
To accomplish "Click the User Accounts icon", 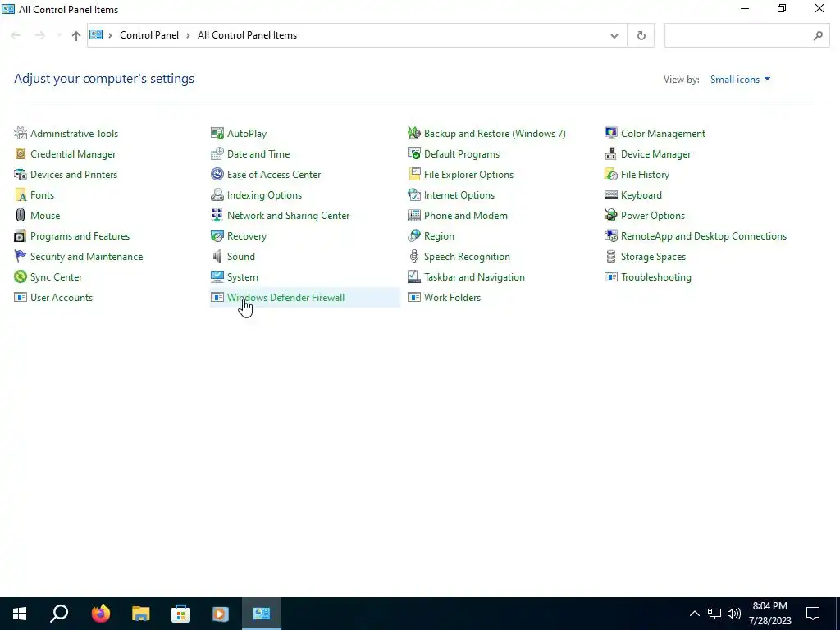I will pos(21,297).
